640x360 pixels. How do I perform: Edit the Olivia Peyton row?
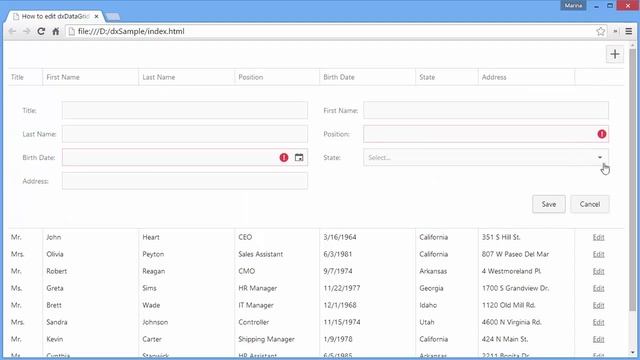click(598, 254)
